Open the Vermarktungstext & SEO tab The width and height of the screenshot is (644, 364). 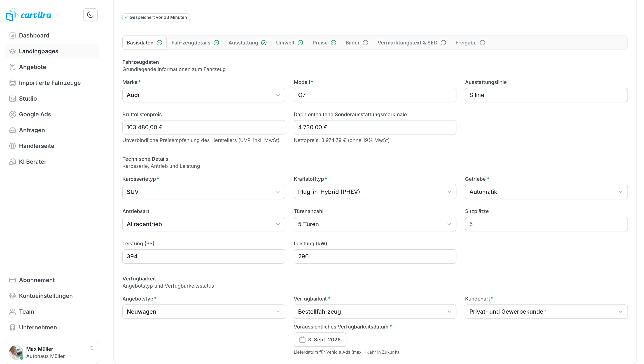pos(412,43)
